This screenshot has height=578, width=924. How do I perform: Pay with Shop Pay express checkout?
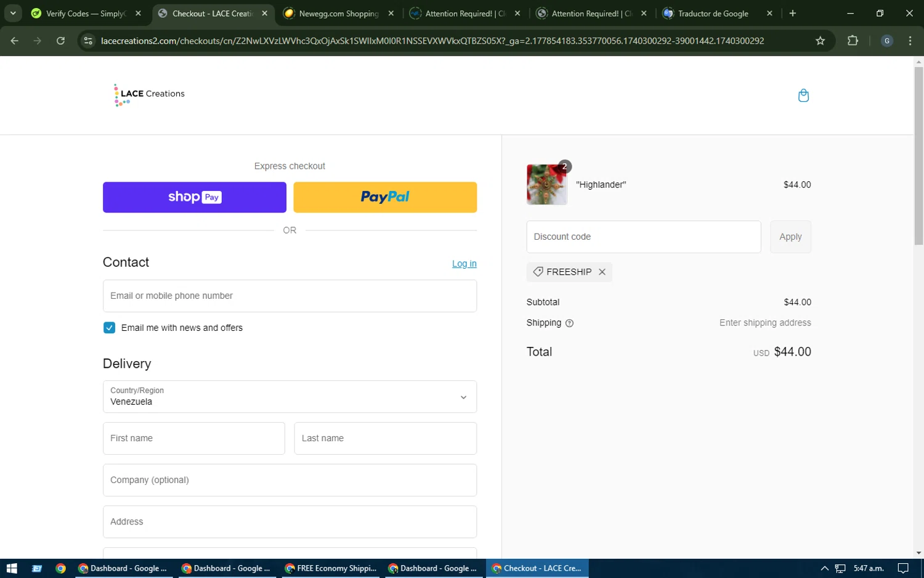[195, 197]
